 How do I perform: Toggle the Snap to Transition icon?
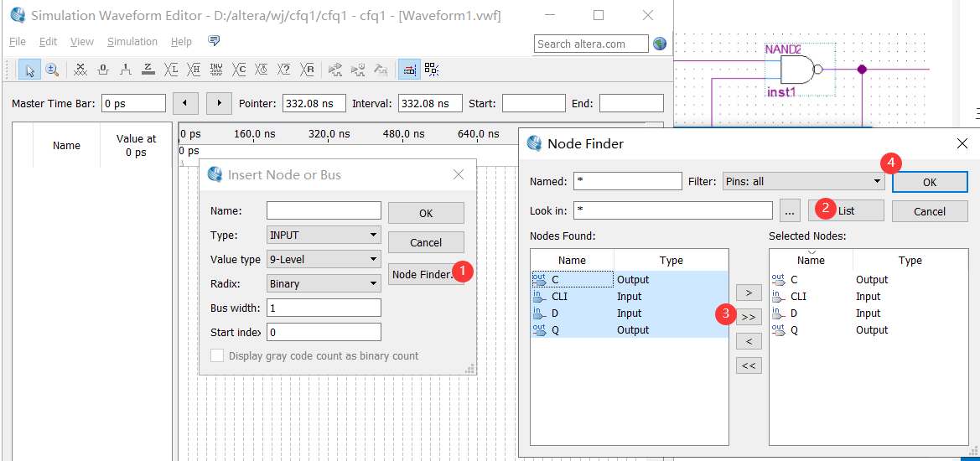[x=409, y=70]
